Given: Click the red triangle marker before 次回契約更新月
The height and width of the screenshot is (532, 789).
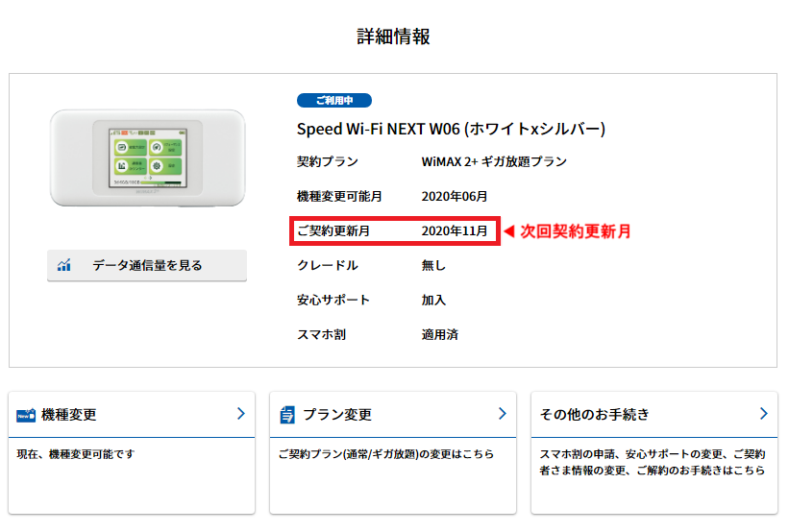Looking at the screenshot, I should click(509, 231).
